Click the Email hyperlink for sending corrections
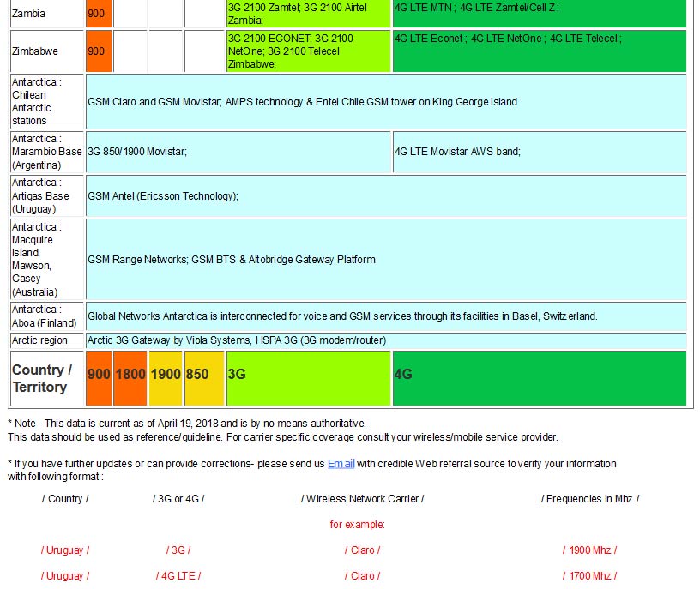The height and width of the screenshot is (589, 700). tap(341, 464)
